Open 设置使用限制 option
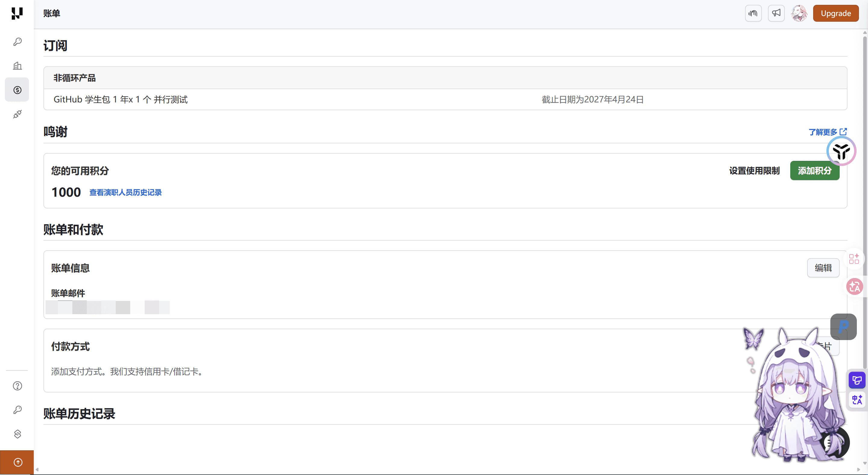The image size is (868, 475). (x=754, y=171)
